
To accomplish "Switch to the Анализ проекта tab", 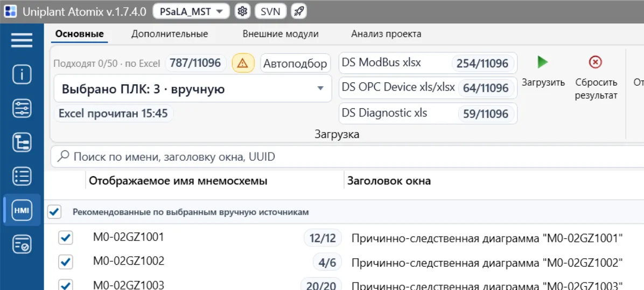I will tap(386, 34).
